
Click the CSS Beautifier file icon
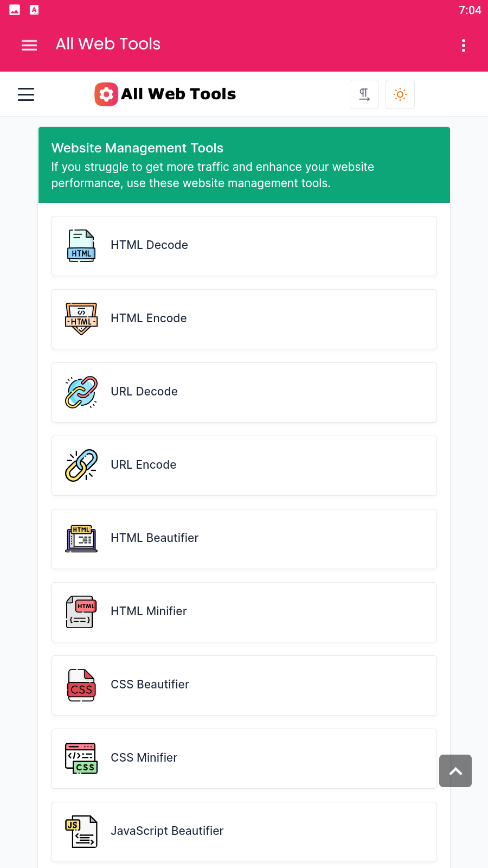pyautogui.click(x=81, y=685)
